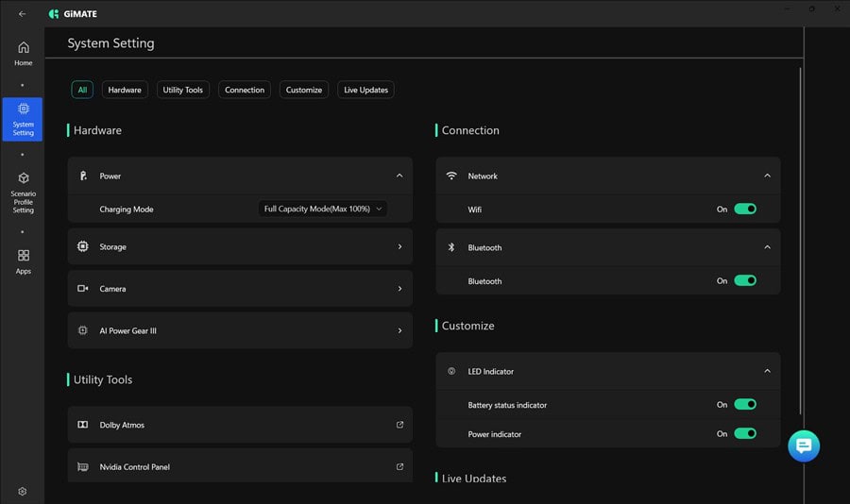850x504 pixels.
Task: Toggle the Battery status indicator switch
Action: pyautogui.click(x=745, y=405)
